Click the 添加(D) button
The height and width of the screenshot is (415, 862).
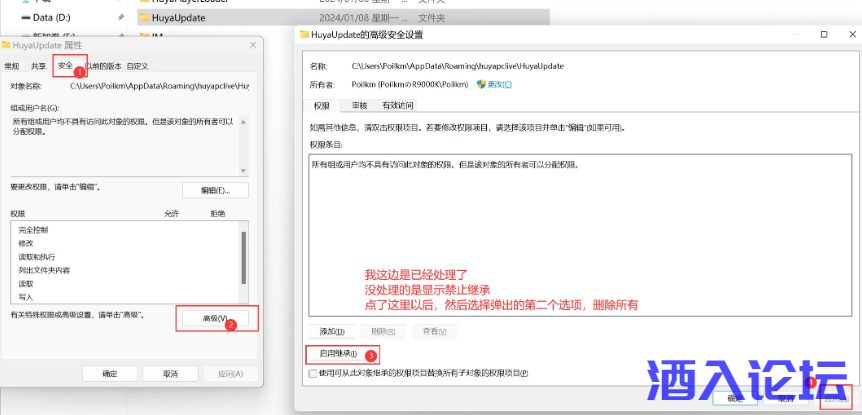coord(333,331)
